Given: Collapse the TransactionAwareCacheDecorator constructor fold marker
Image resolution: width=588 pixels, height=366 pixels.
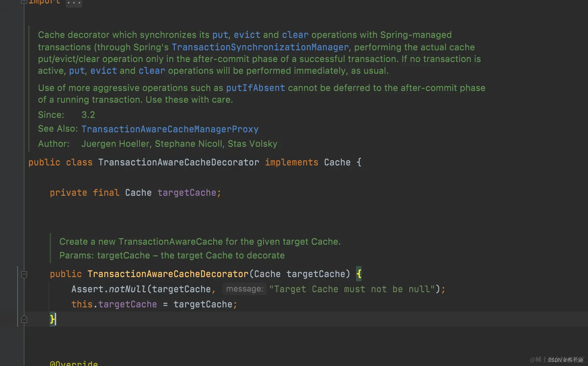Looking at the screenshot, I should 24,275.
